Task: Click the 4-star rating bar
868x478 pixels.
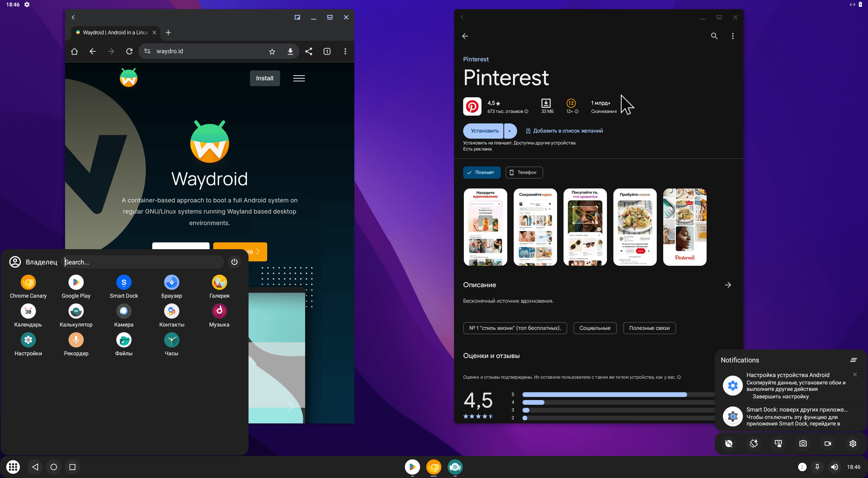Action: pos(619,402)
